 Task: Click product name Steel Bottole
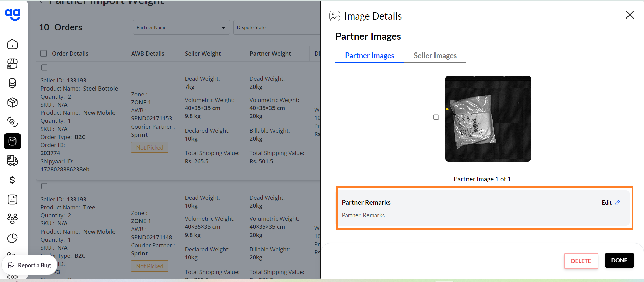pyautogui.click(x=100, y=89)
